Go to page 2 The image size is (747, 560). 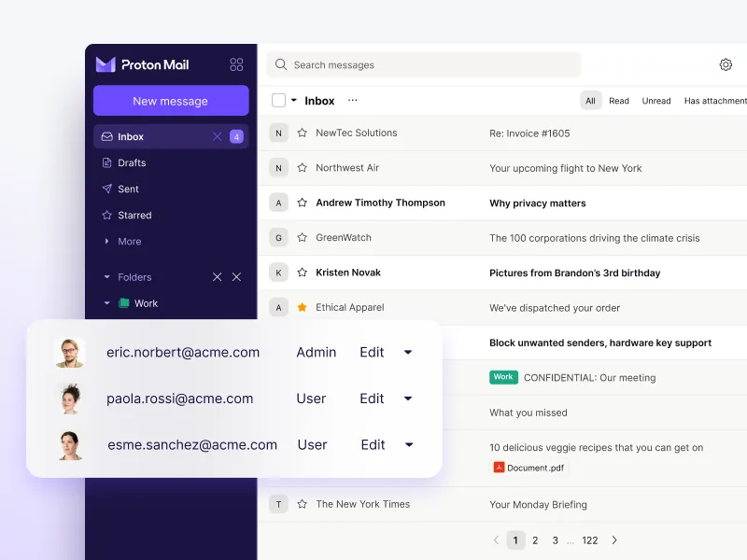535,540
